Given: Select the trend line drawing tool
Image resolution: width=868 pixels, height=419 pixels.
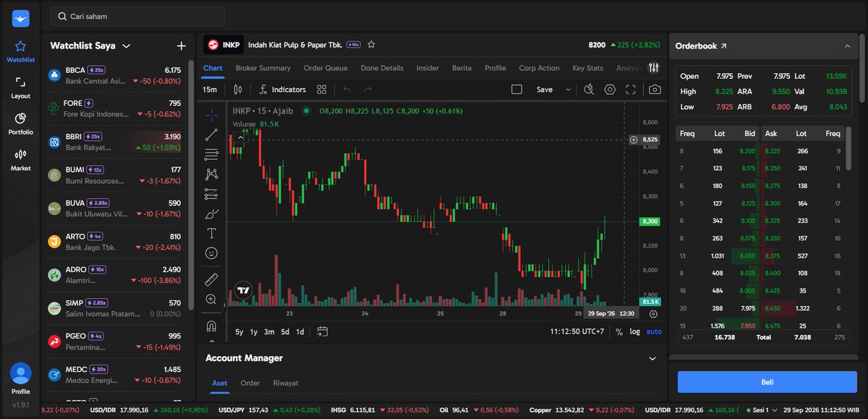Looking at the screenshot, I should [x=211, y=135].
